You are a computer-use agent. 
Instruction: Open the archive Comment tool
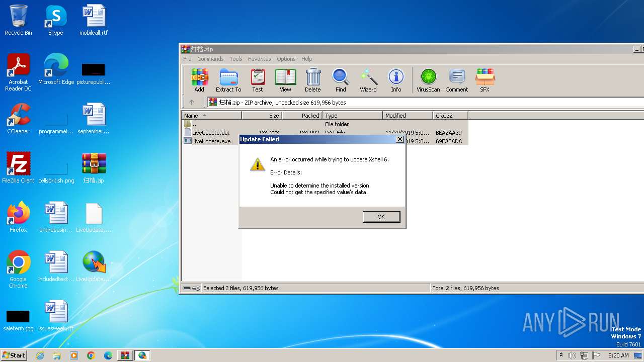(x=457, y=80)
